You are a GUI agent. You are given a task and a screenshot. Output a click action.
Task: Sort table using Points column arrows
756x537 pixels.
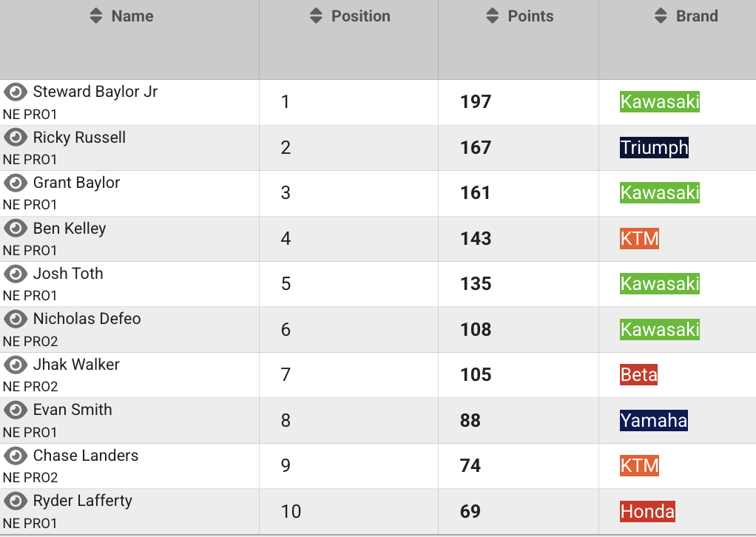493,16
